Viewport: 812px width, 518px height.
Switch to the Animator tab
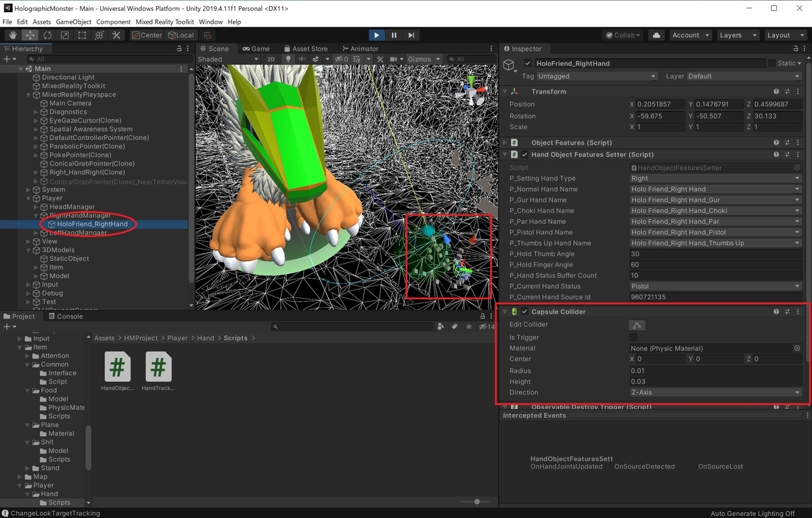[x=360, y=49]
